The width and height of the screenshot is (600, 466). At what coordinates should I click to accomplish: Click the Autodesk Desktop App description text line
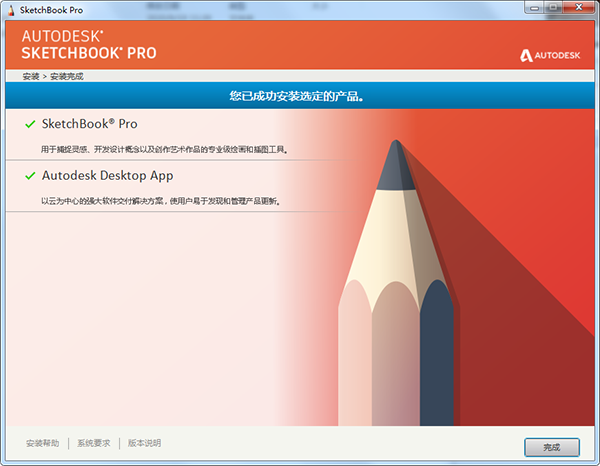(161, 201)
